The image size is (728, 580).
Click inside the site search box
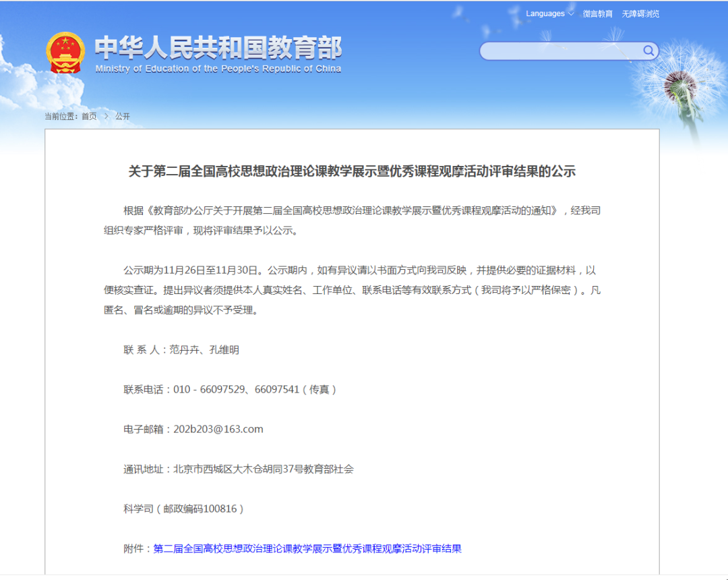(x=559, y=51)
